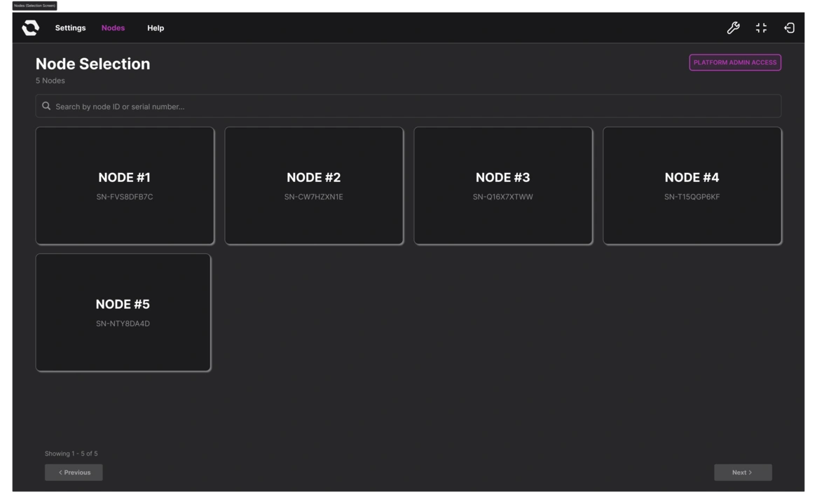817x504 pixels.
Task: Click the search magnifier icon
Action: pyautogui.click(x=46, y=106)
